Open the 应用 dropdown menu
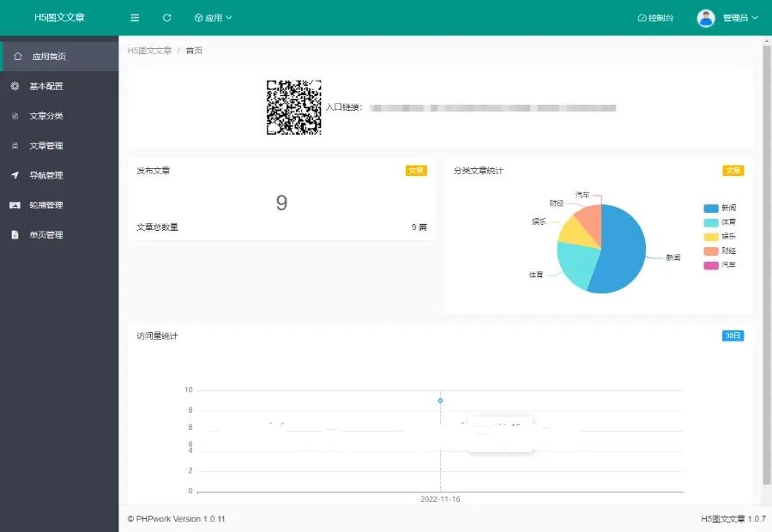The width and height of the screenshot is (772, 532). click(213, 18)
